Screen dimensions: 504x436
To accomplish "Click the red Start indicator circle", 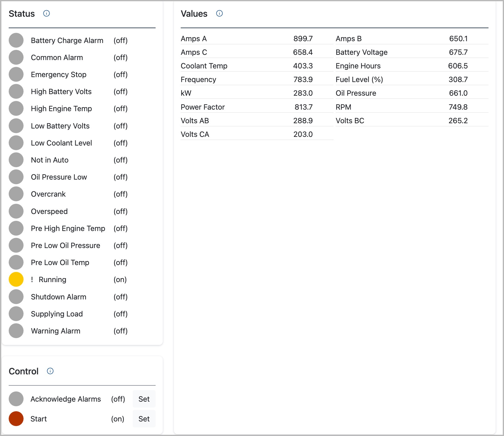I will pyautogui.click(x=16, y=419).
